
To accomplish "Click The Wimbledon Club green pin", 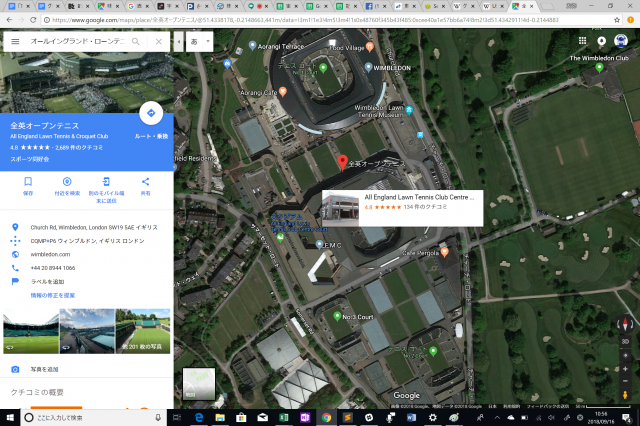I will point(599,67).
